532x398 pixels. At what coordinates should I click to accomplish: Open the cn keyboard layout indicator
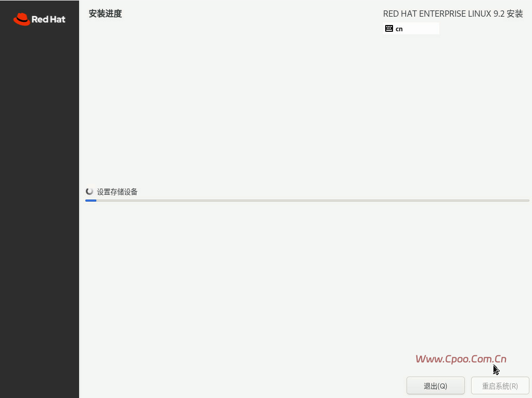pyautogui.click(x=411, y=29)
